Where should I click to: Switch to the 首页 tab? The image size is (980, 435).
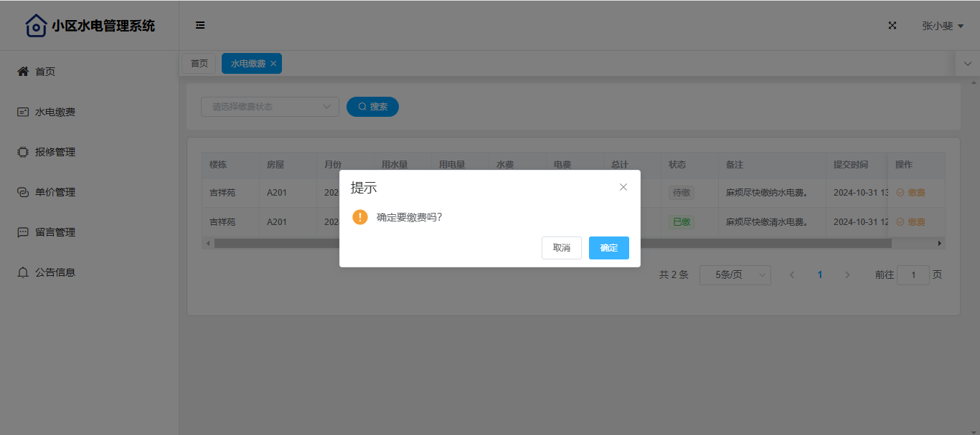[199, 64]
